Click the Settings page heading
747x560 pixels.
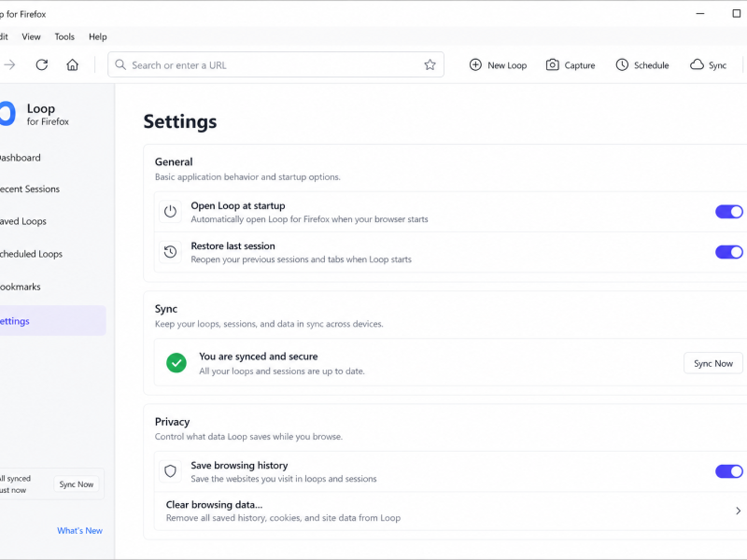coord(180,121)
